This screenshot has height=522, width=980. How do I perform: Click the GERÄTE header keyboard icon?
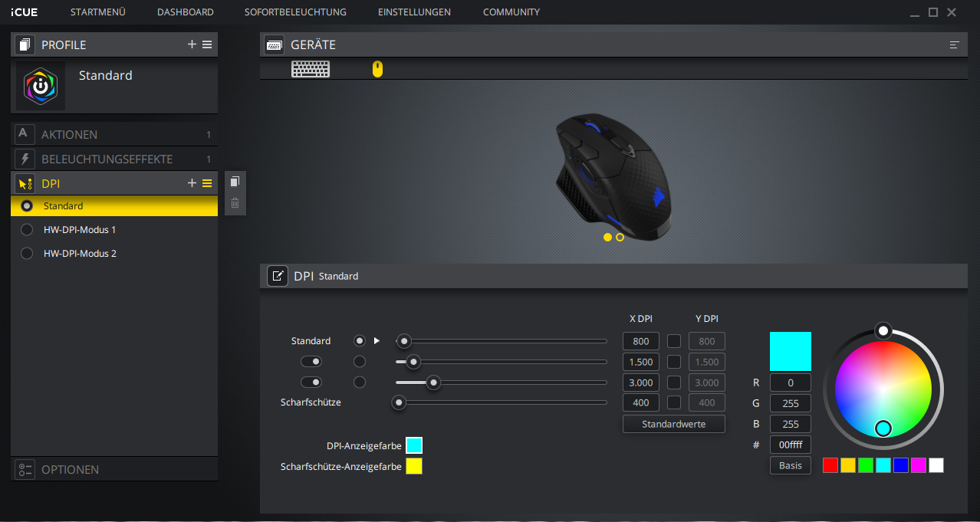275,45
